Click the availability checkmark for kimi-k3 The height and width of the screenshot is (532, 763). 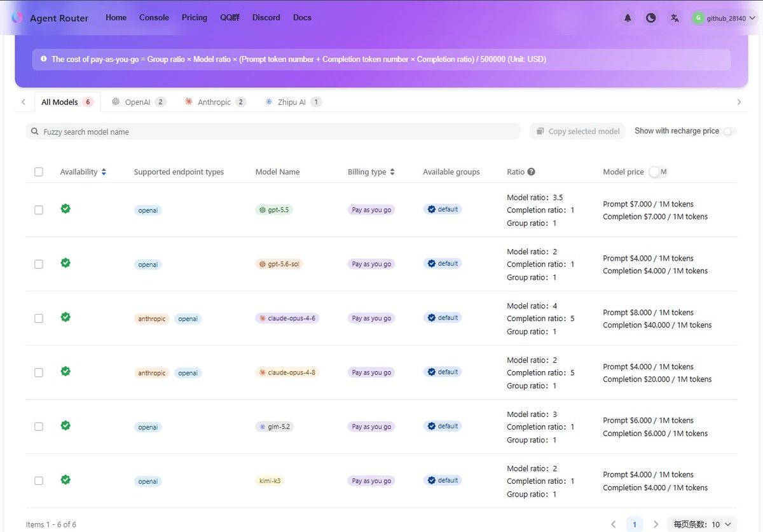[x=65, y=480]
